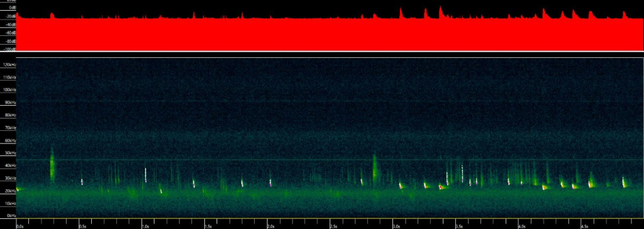This screenshot has width=644, height=229.
Task: Click the white vertical pulse just after 1.0s
Action: (x=145, y=175)
